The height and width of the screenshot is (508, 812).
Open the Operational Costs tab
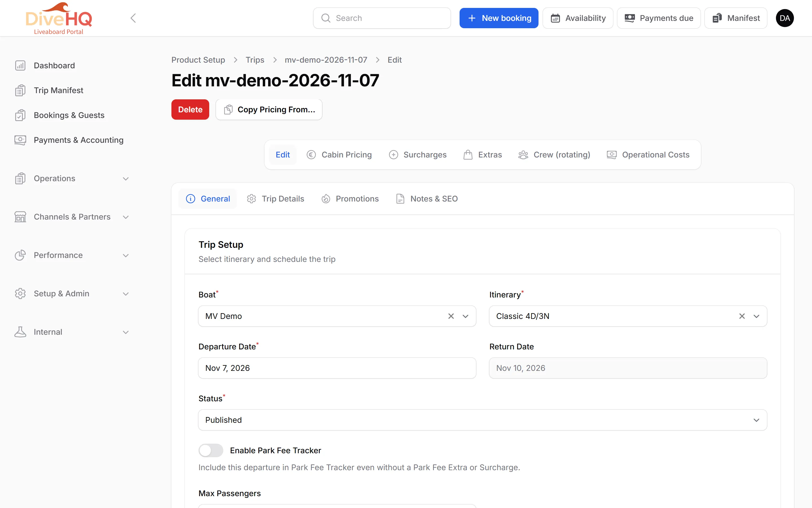[648, 155]
